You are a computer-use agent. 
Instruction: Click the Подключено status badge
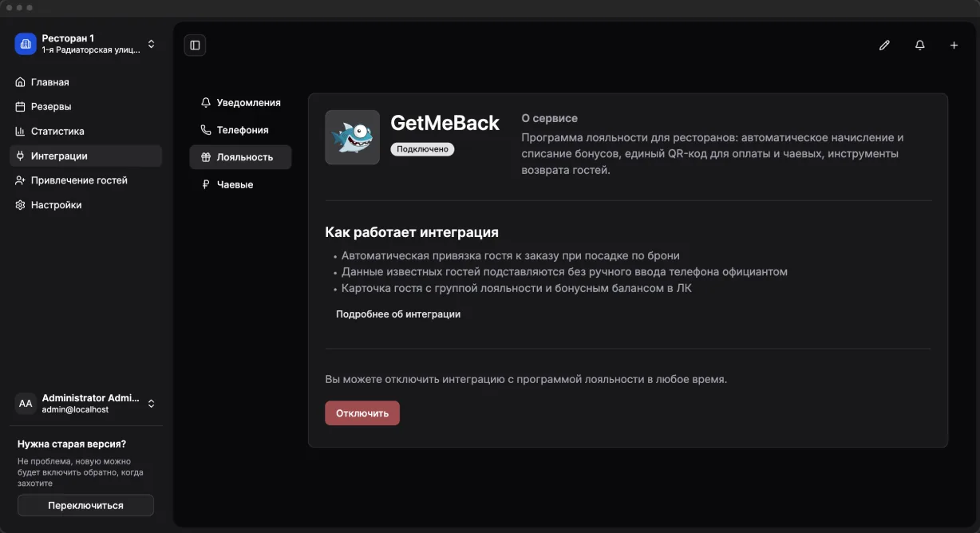point(422,149)
